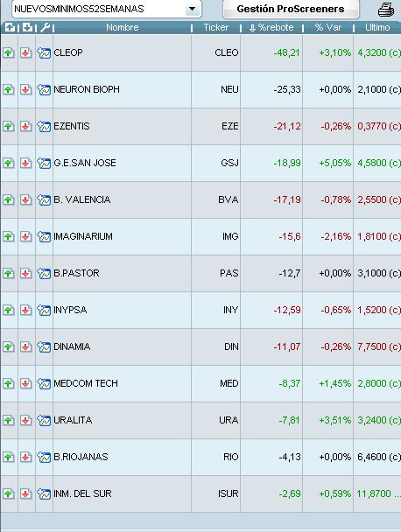Sort by the Ticker column header
This screenshot has height=532, width=401.
[x=216, y=27]
